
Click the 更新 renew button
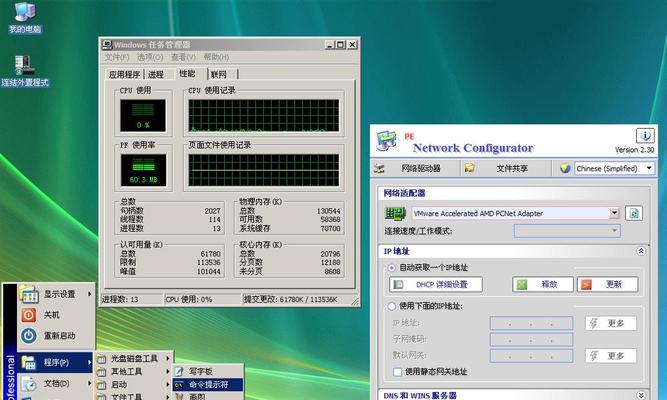pyautogui.click(x=608, y=284)
